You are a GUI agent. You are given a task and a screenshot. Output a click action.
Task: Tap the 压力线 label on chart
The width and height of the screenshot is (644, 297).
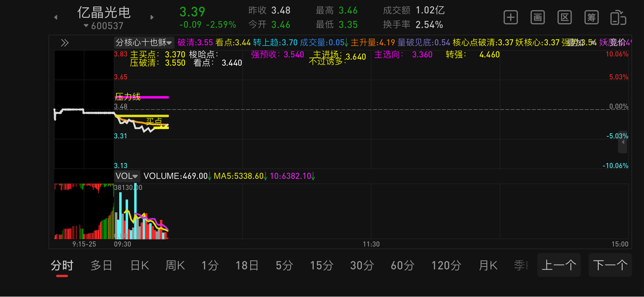point(128,97)
